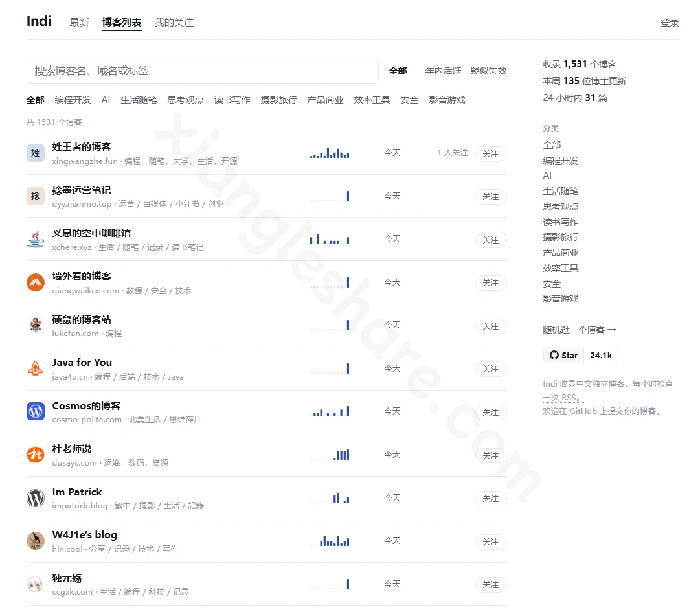This screenshot has width=700, height=614.
Task: Click the 硕鼠的博客站 avatar picture
Action: pos(35,326)
